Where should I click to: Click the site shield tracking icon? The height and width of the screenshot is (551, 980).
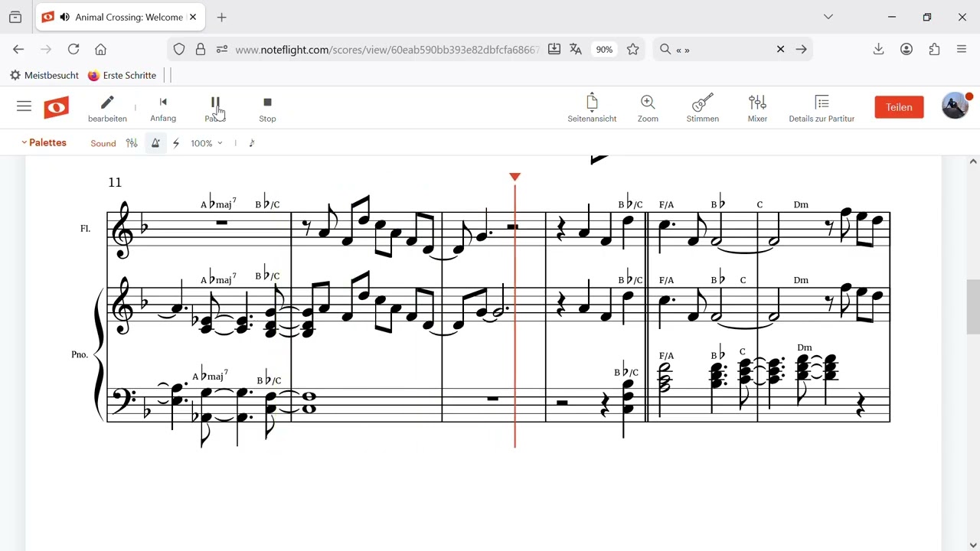click(179, 49)
